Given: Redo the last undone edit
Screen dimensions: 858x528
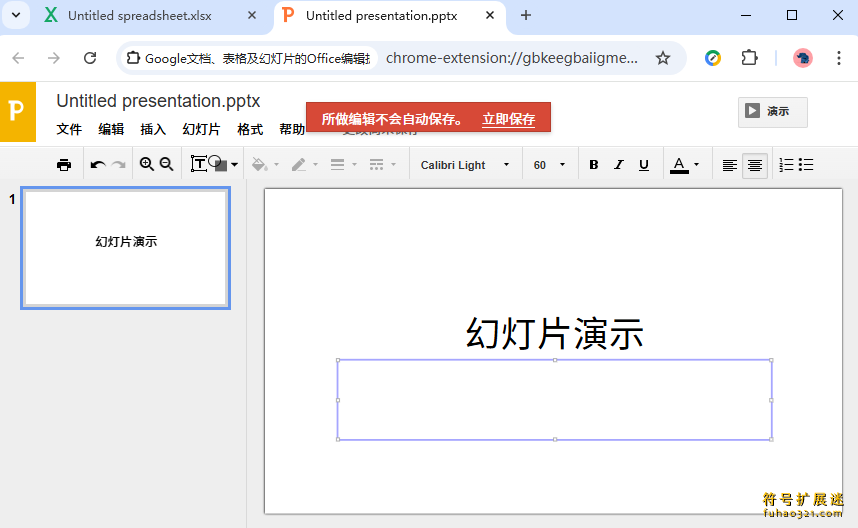Looking at the screenshot, I should tap(118, 165).
